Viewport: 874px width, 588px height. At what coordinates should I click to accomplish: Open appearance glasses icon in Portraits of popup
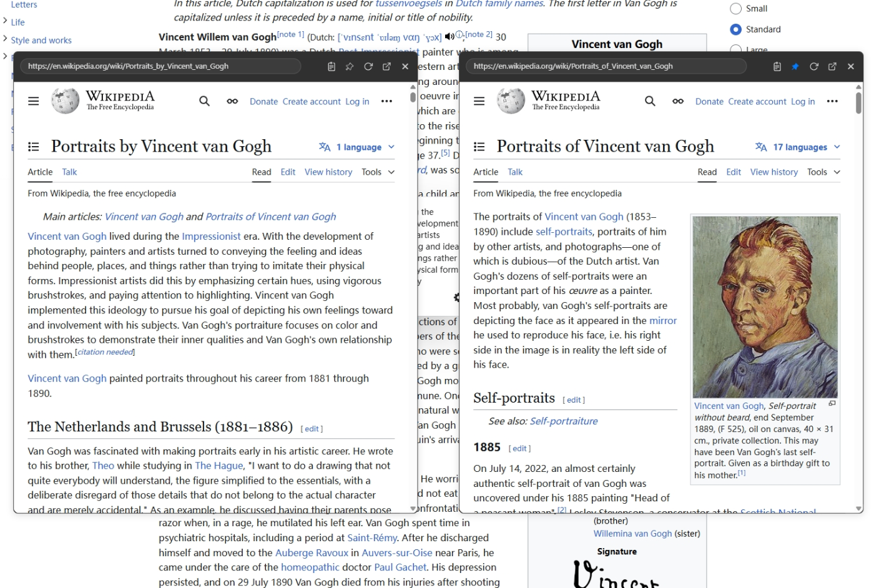[x=678, y=101]
